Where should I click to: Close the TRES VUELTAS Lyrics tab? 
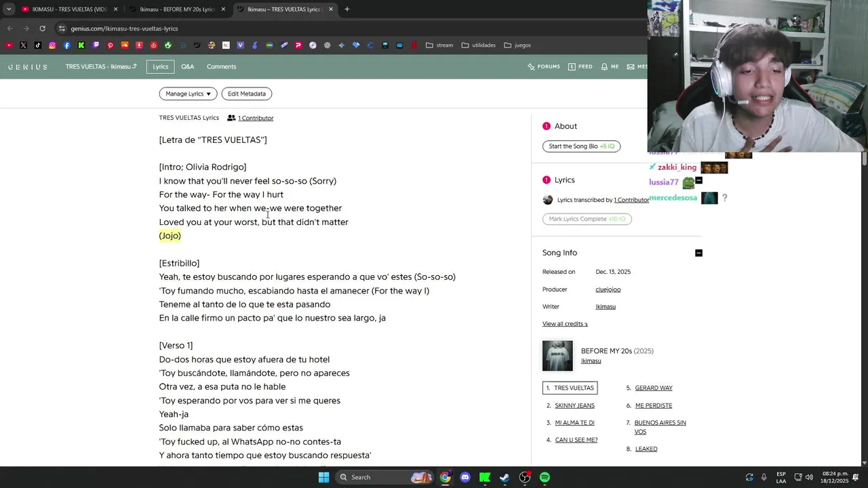[x=332, y=9]
